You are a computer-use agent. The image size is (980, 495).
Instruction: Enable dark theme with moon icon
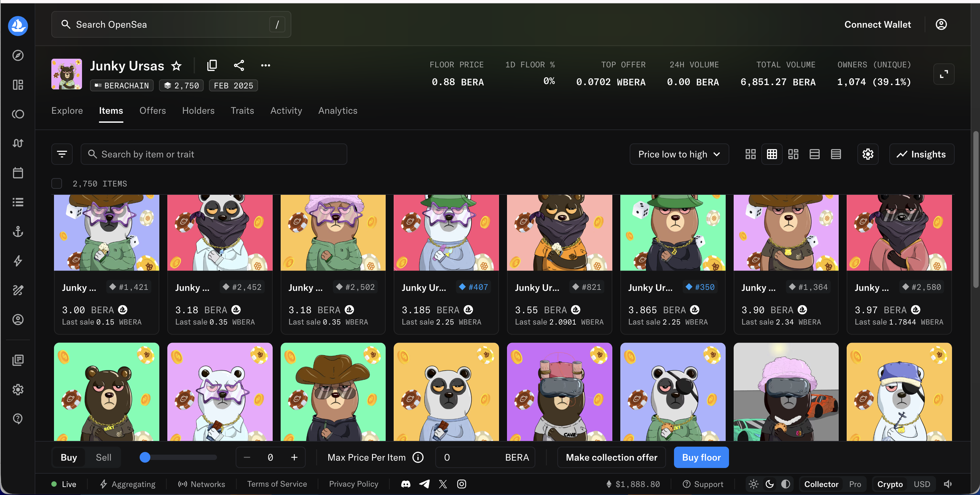pyautogui.click(x=770, y=484)
